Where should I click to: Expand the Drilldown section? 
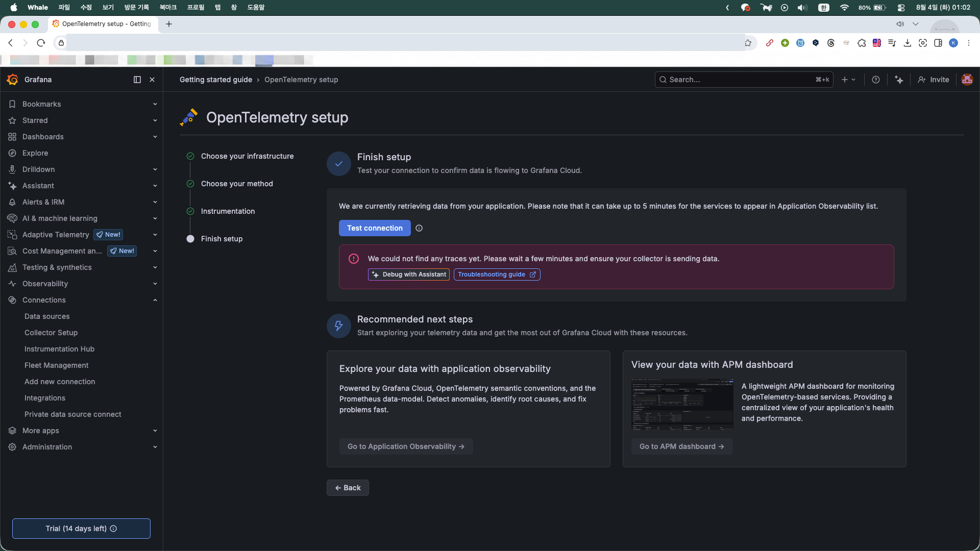[x=155, y=169]
